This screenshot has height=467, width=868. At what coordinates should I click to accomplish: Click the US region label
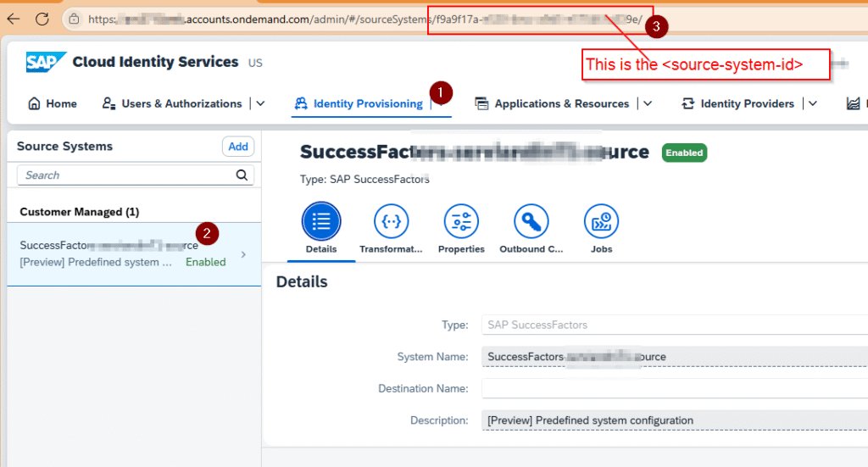tap(255, 63)
